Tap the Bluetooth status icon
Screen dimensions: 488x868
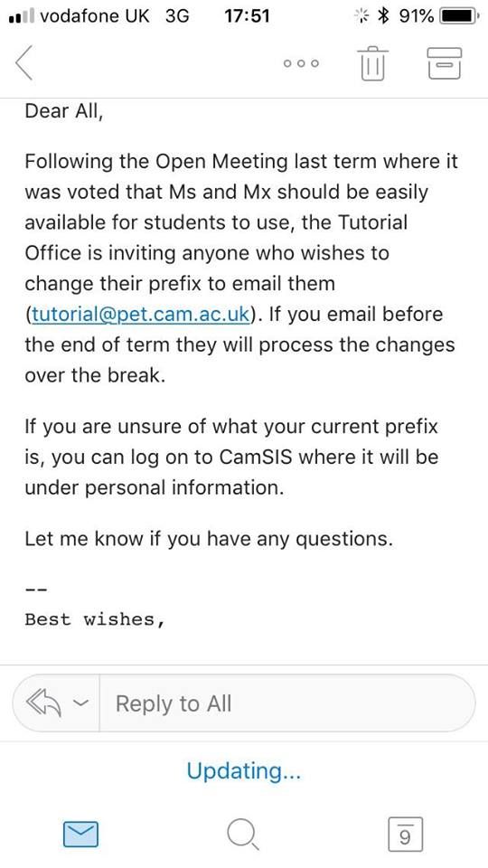(x=383, y=16)
